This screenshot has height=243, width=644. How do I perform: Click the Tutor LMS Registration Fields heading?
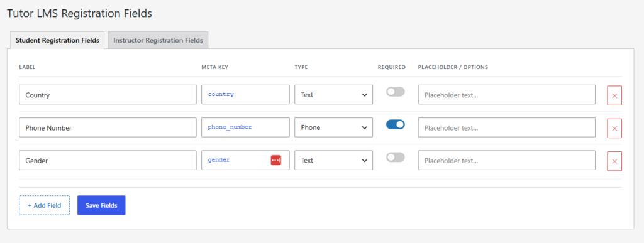(x=80, y=14)
